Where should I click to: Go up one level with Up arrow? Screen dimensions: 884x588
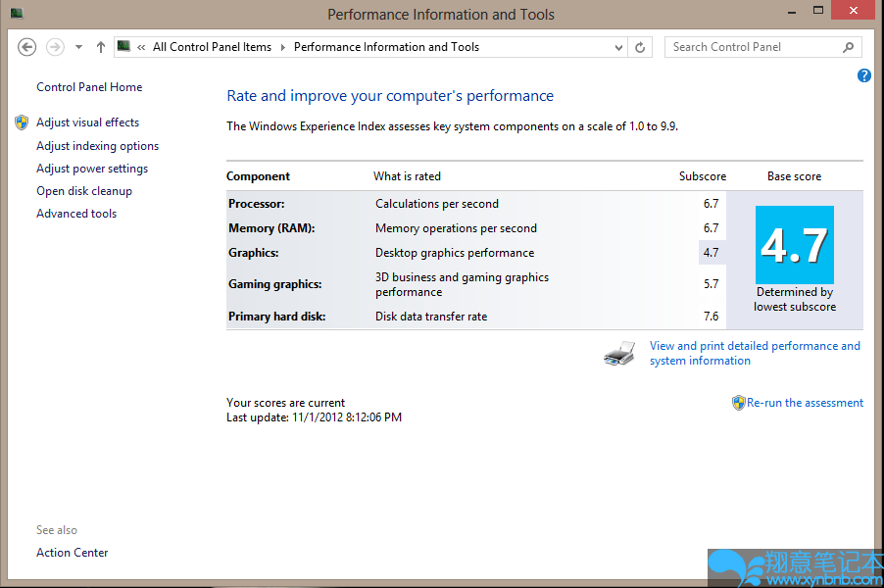(100, 47)
